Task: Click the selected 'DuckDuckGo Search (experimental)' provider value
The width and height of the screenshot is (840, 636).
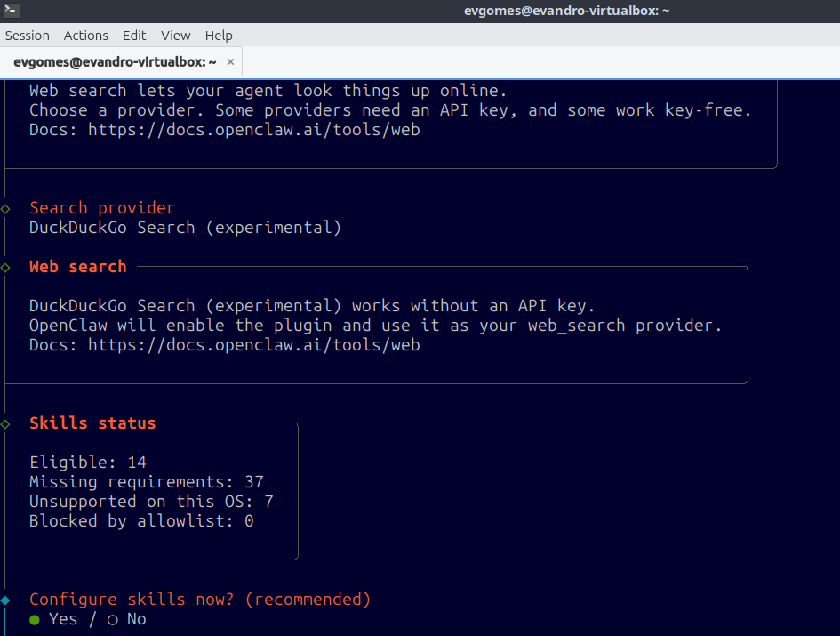Action: [x=186, y=228]
